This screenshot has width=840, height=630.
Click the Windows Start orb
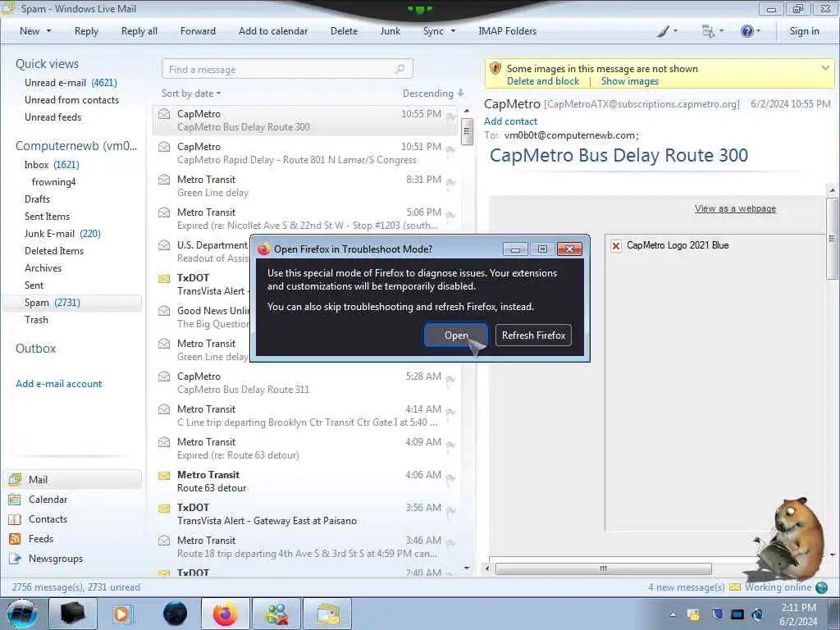22,614
